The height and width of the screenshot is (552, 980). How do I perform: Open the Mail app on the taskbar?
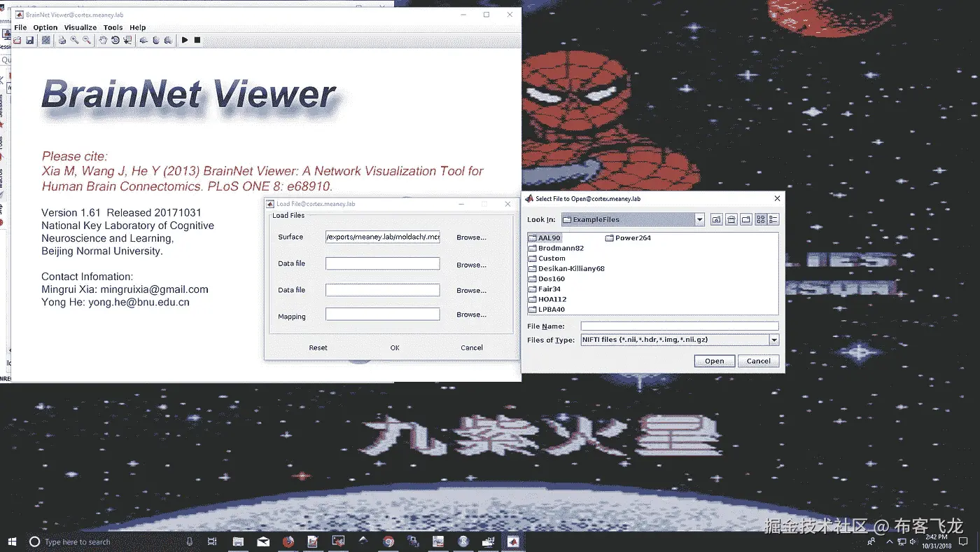point(263,541)
